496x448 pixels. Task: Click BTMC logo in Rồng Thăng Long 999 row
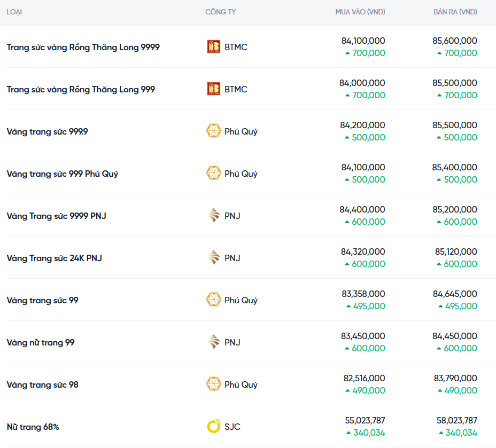213,89
